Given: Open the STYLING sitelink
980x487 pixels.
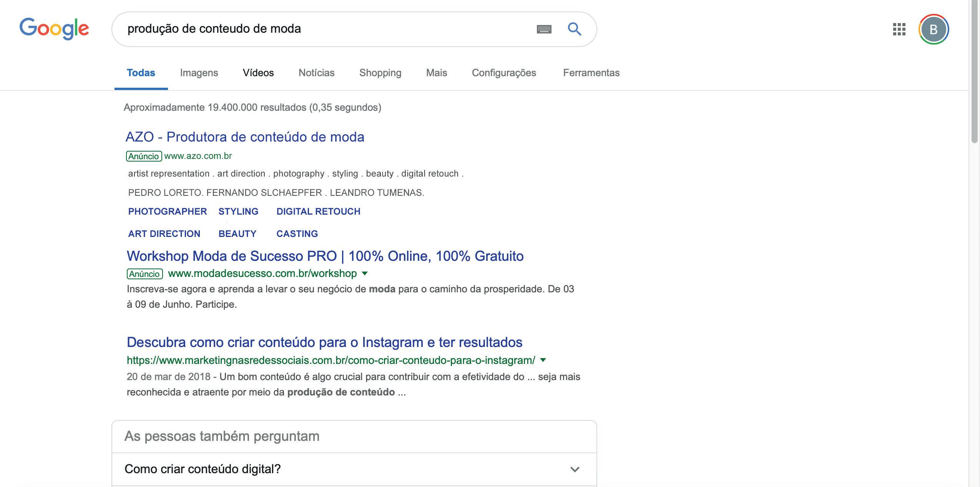Looking at the screenshot, I should (238, 211).
